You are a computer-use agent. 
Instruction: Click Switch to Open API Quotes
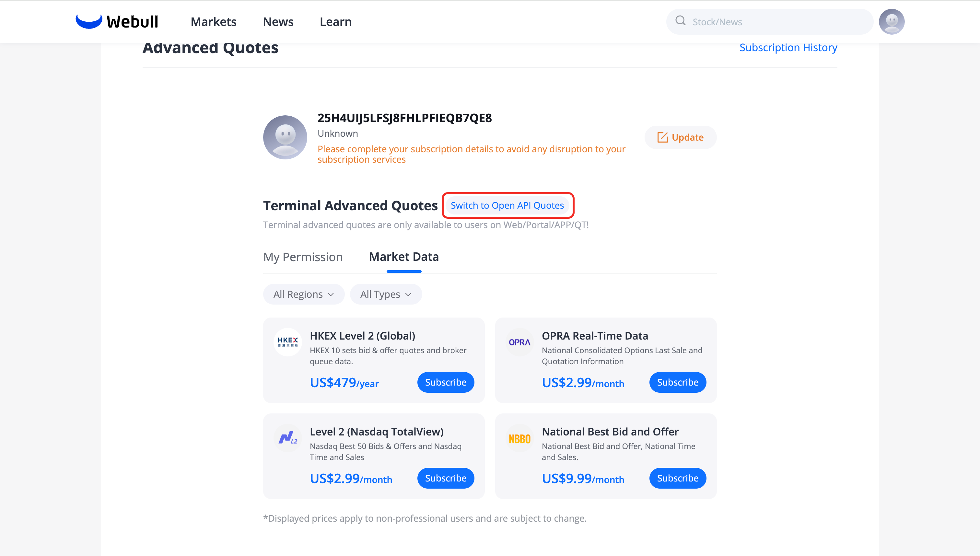click(507, 205)
